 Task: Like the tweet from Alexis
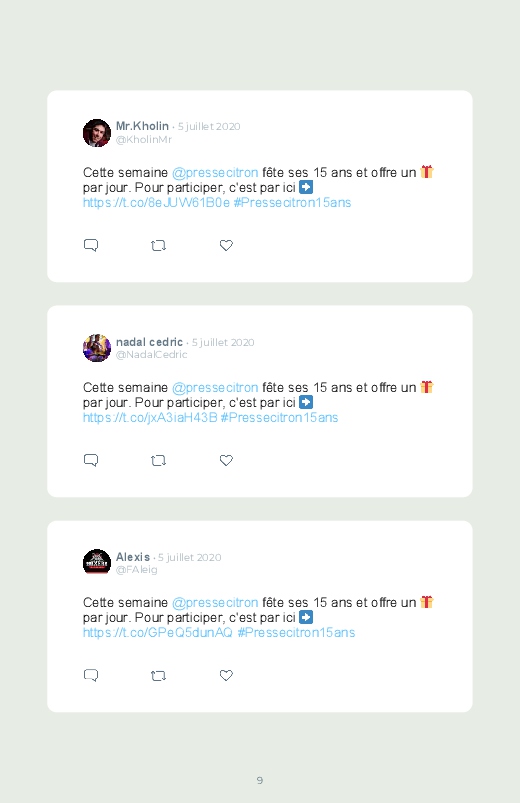(x=226, y=675)
